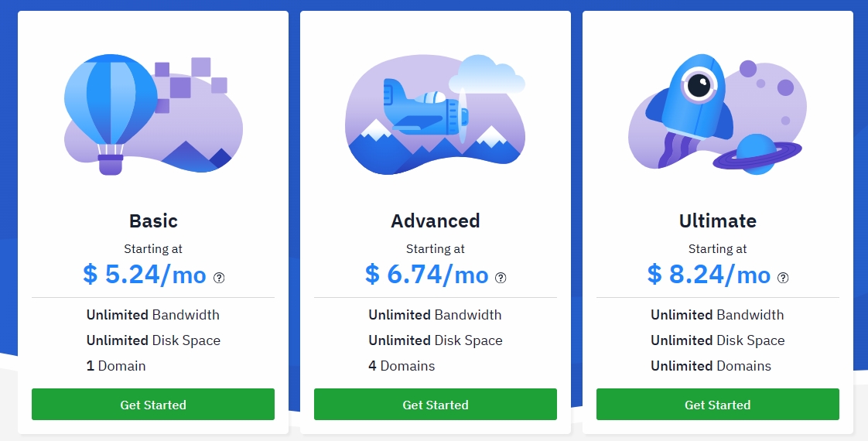This screenshot has height=441, width=868.
Task: Click the 1 Domain feature text
Action: click(x=116, y=366)
